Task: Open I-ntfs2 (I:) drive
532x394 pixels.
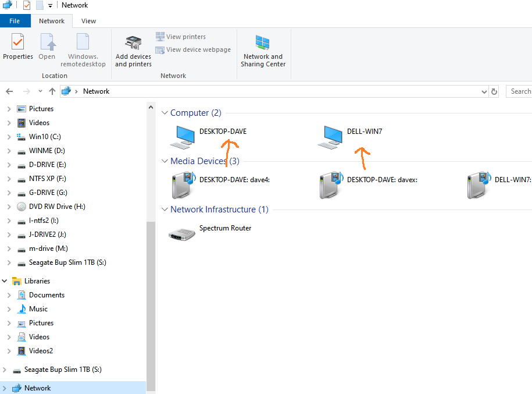Action: [x=44, y=221]
